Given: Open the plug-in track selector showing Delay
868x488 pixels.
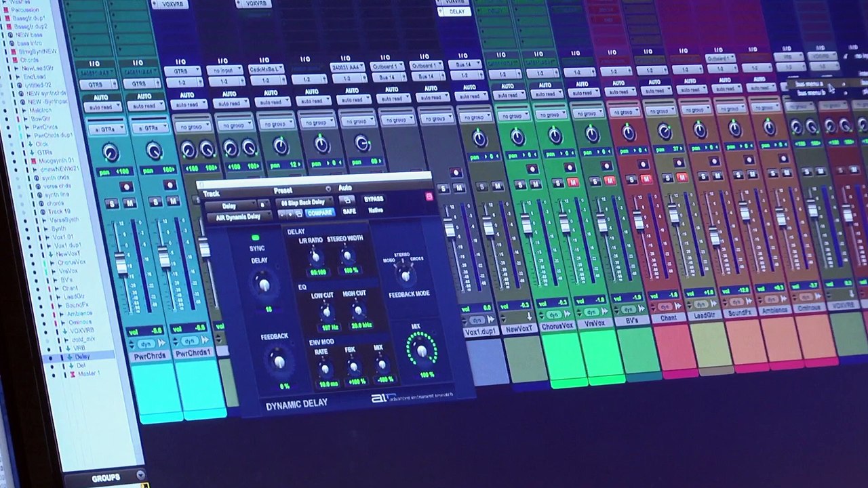Looking at the screenshot, I should [229, 206].
